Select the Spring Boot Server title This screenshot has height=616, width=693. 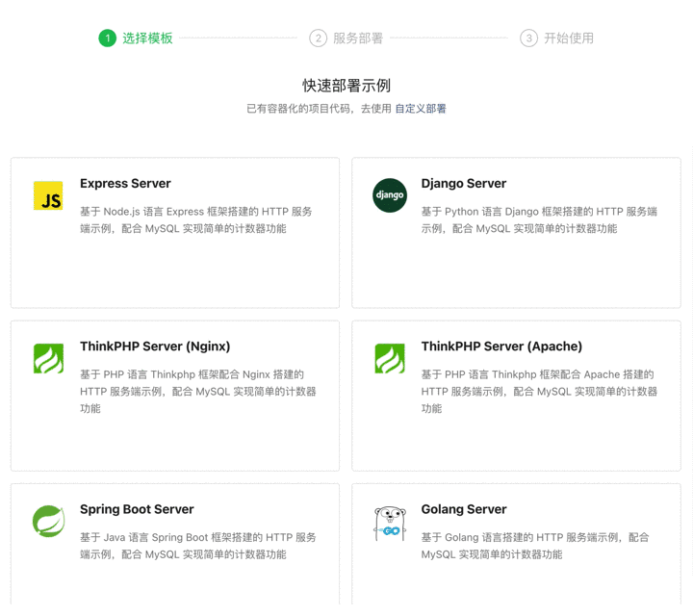(x=137, y=509)
